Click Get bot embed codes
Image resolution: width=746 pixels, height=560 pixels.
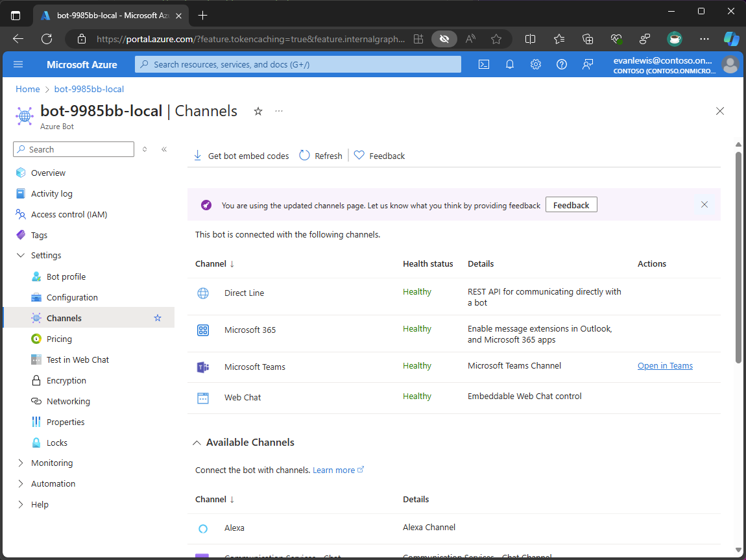(x=241, y=156)
